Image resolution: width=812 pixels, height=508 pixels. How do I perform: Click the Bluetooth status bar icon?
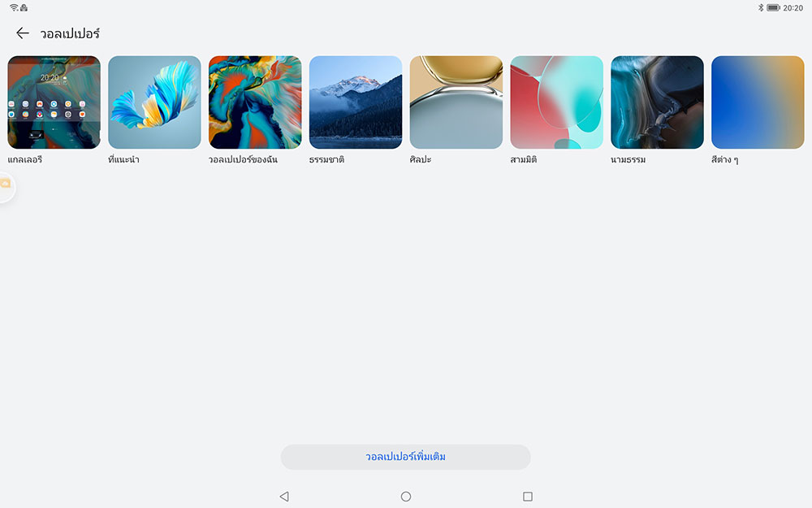761,7
